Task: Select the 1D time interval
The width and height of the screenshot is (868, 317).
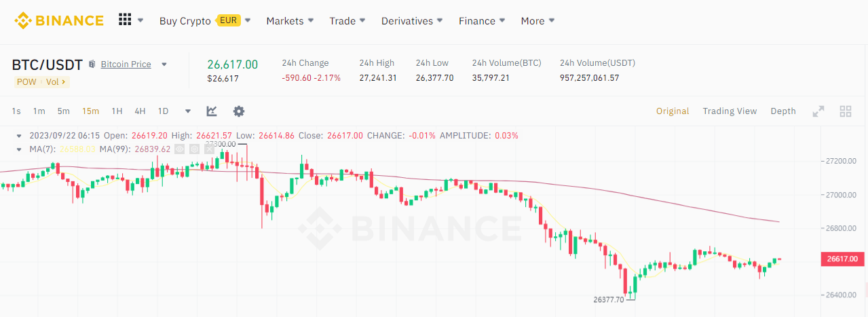Action: [163, 111]
